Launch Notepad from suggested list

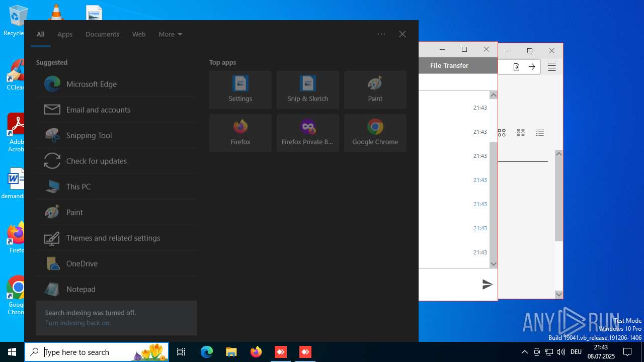coord(116,289)
